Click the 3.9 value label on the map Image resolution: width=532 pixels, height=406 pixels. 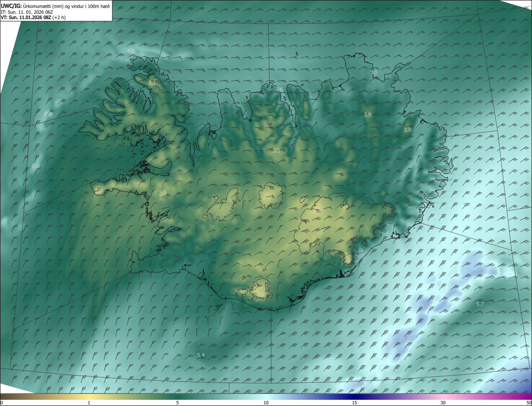click(367, 115)
